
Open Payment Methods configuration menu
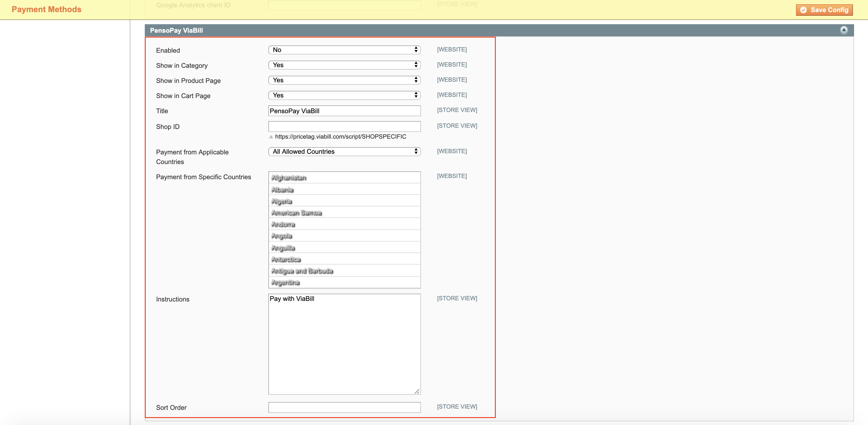(x=47, y=9)
